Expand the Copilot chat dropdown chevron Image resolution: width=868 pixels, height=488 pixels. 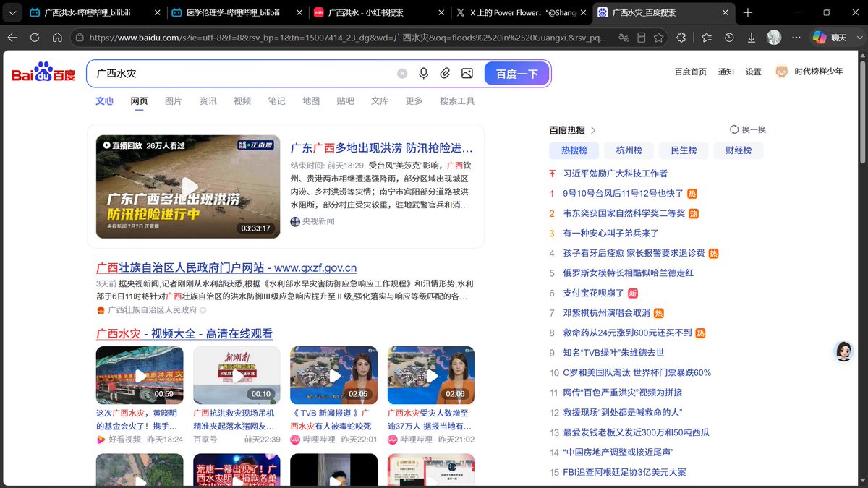click(x=859, y=38)
